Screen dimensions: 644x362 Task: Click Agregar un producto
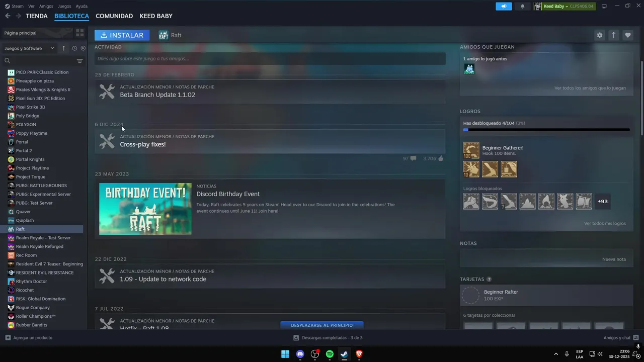pyautogui.click(x=29, y=338)
